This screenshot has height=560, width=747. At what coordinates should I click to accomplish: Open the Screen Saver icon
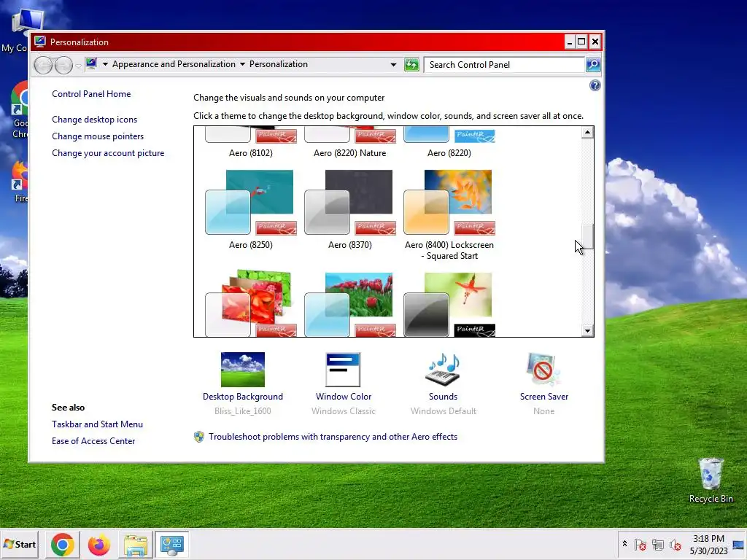pos(543,370)
